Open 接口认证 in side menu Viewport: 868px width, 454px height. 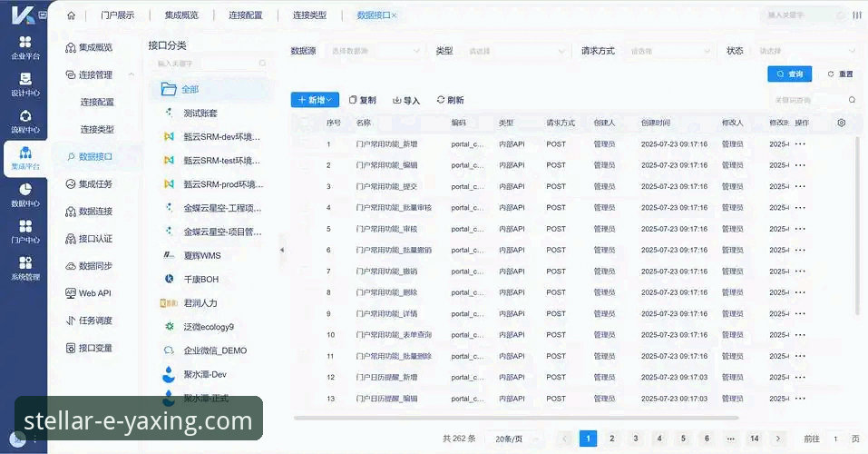coord(89,239)
